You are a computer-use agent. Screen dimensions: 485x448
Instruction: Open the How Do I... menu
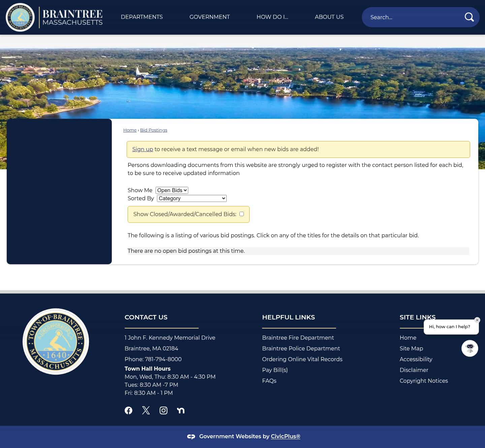coord(272,17)
